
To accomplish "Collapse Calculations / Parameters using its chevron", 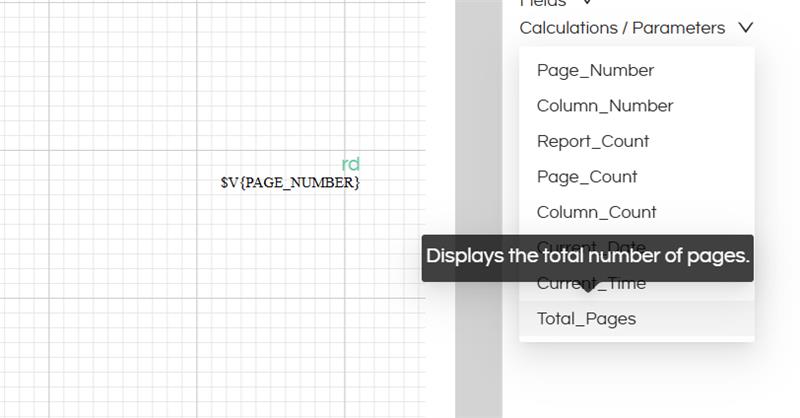I will pos(745,28).
